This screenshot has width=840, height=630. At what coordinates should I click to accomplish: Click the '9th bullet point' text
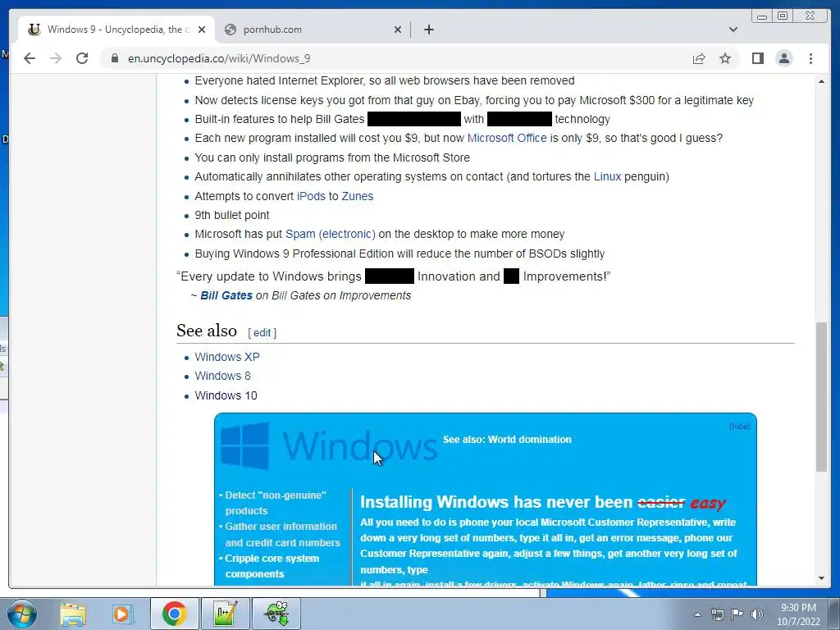[x=232, y=216]
